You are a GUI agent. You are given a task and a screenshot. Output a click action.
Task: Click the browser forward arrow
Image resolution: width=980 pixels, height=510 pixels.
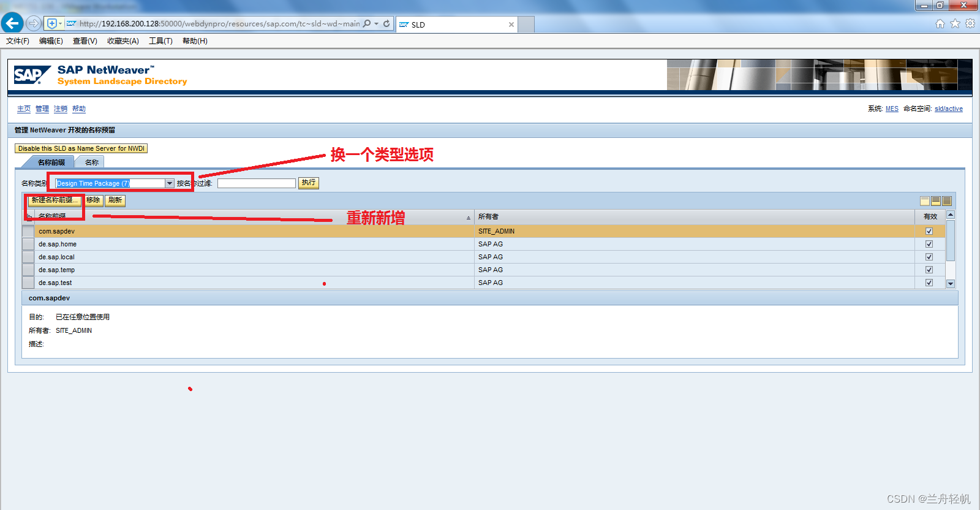(34, 23)
